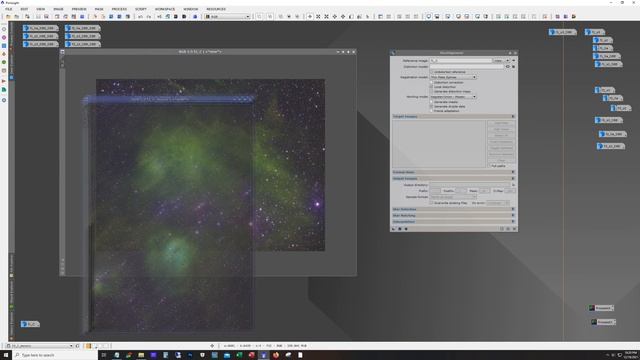Open the reference image View type dropdown
The image size is (640, 360).
click(x=502, y=60)
